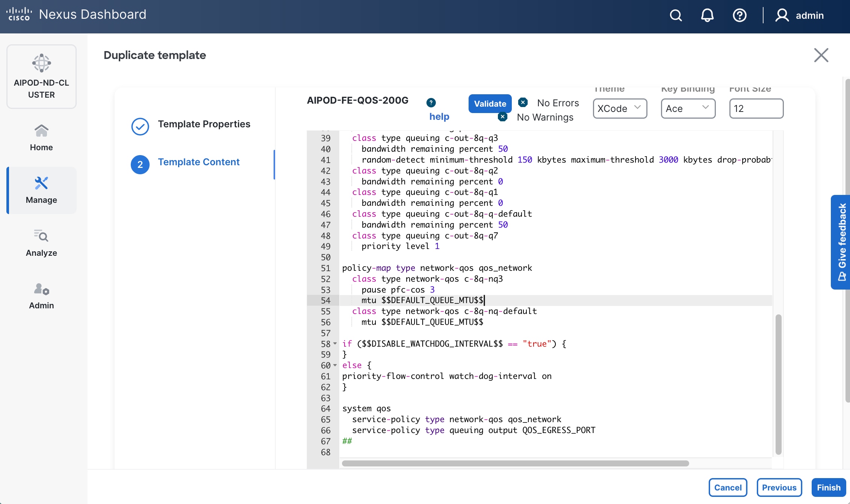This screenshot has width=850, height=504.
Task: Switch to the Template Properties step
Action: (x=204, y=124)
